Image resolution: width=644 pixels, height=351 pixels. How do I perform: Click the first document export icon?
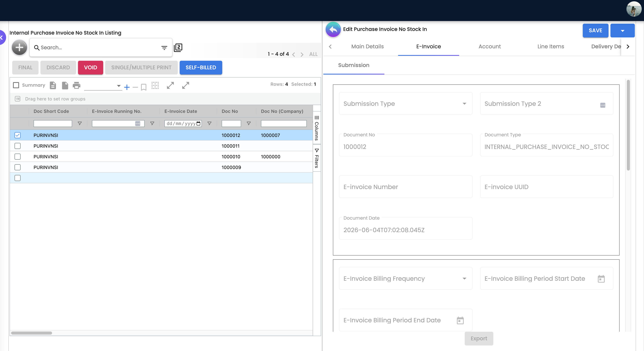(53, 85)
